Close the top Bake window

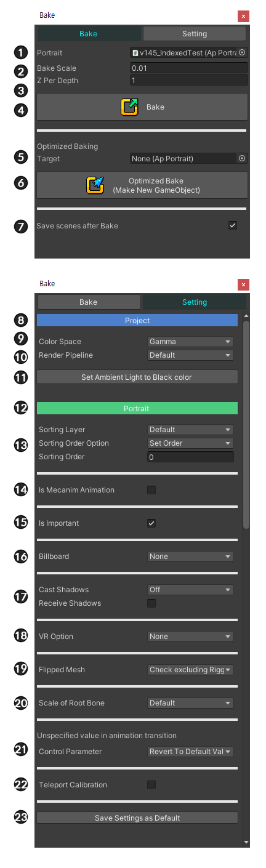[244, 16]
